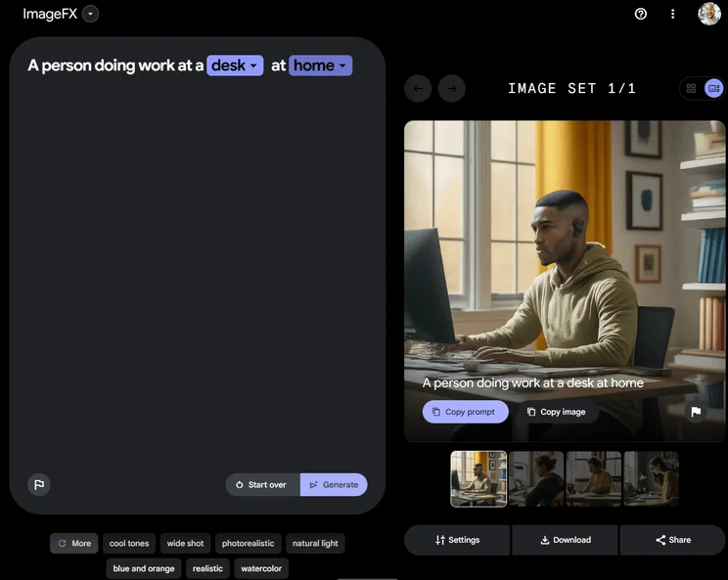Add the 'wide shot' style chip
Viewport: 728px width, 580px height.
pos(185,544)
